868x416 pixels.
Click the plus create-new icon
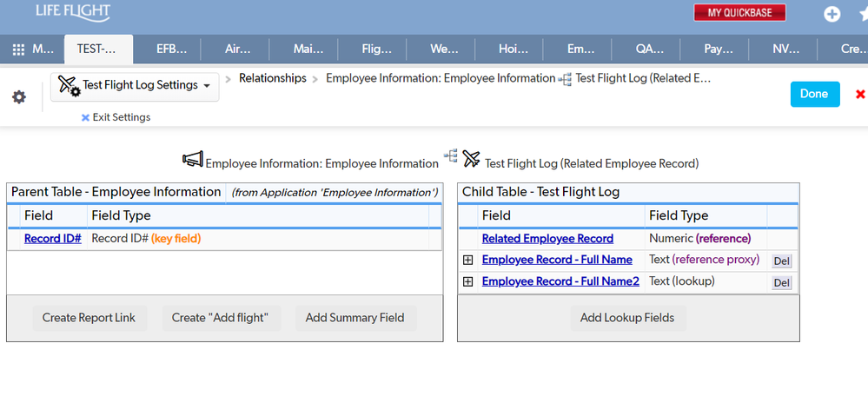tap(832, 15)
